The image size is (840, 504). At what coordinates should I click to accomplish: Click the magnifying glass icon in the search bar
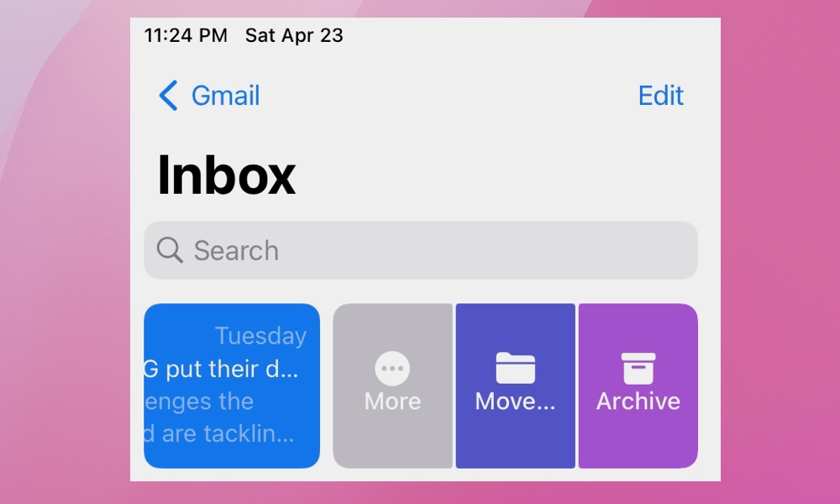click(171, 249)
